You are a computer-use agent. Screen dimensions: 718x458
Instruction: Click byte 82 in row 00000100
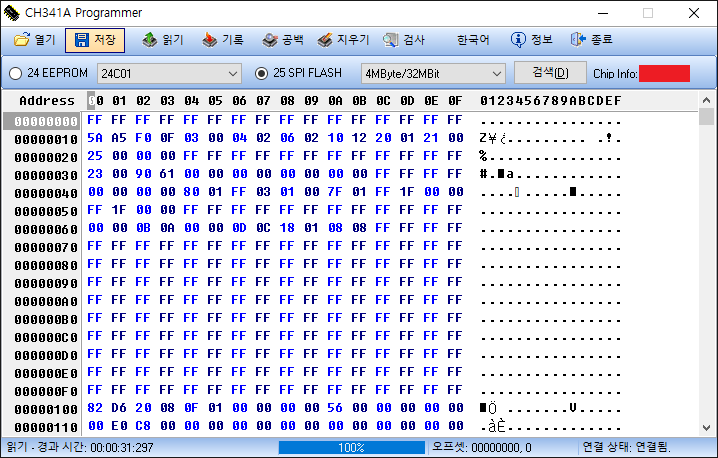pos(95,408)
